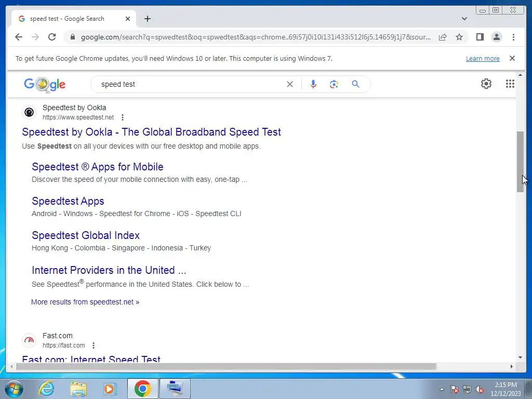This screenshot has width=532, height=399.
Task: Open Speedtest by Ookla Global Broadband link
Action: pos(151,132)
